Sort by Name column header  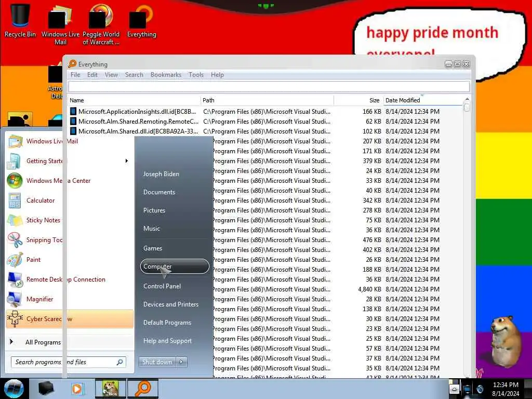(135, 100)
